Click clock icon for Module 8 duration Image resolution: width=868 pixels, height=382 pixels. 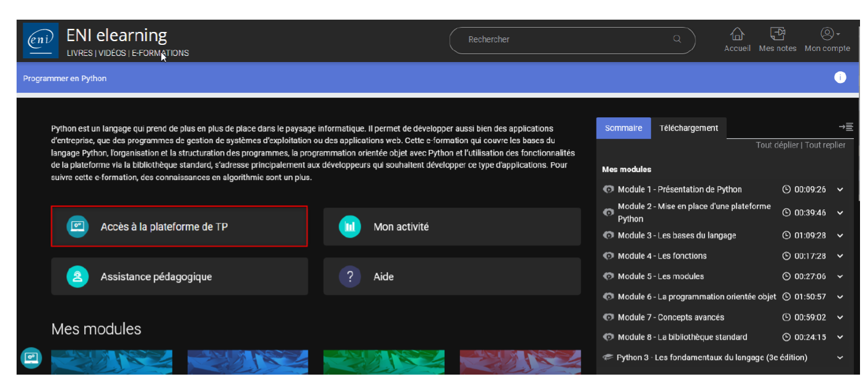coord(786,337)
